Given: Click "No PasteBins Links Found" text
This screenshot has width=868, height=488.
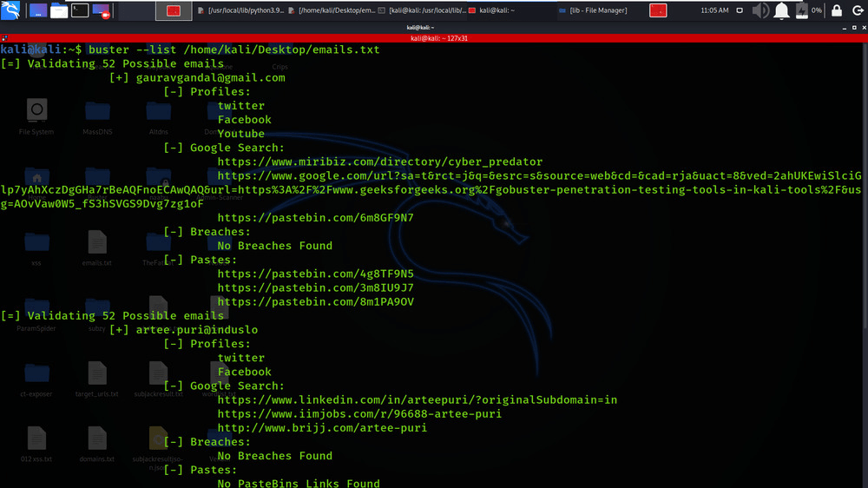Looking at the screenshot, I should pos(299,483).
